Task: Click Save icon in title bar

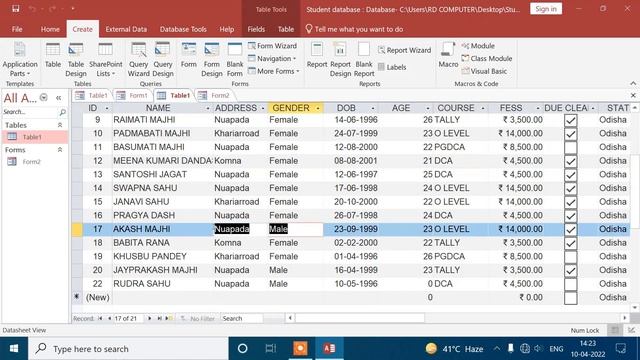Action: point(16,9)
